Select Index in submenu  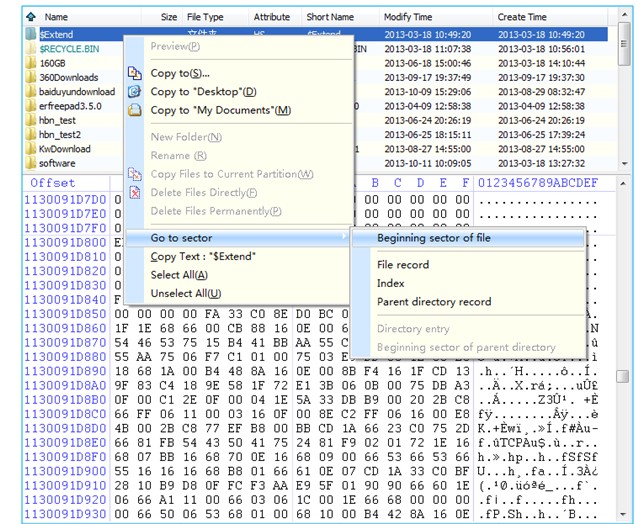click(390, 283)
